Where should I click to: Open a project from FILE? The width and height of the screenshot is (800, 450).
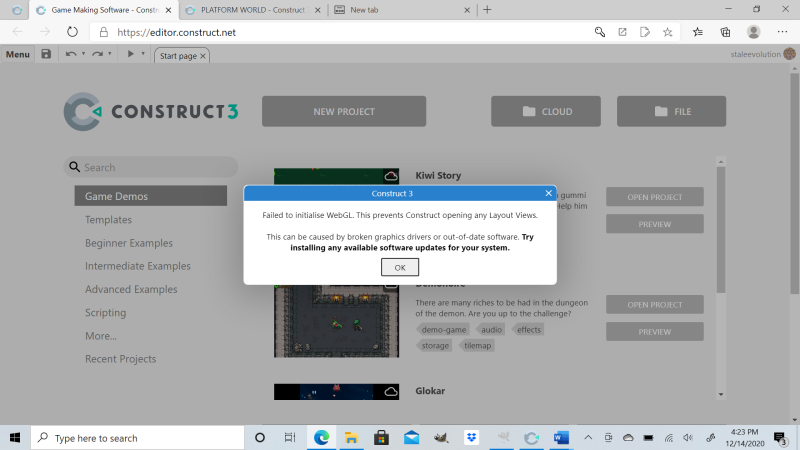[x=671, y=111]
